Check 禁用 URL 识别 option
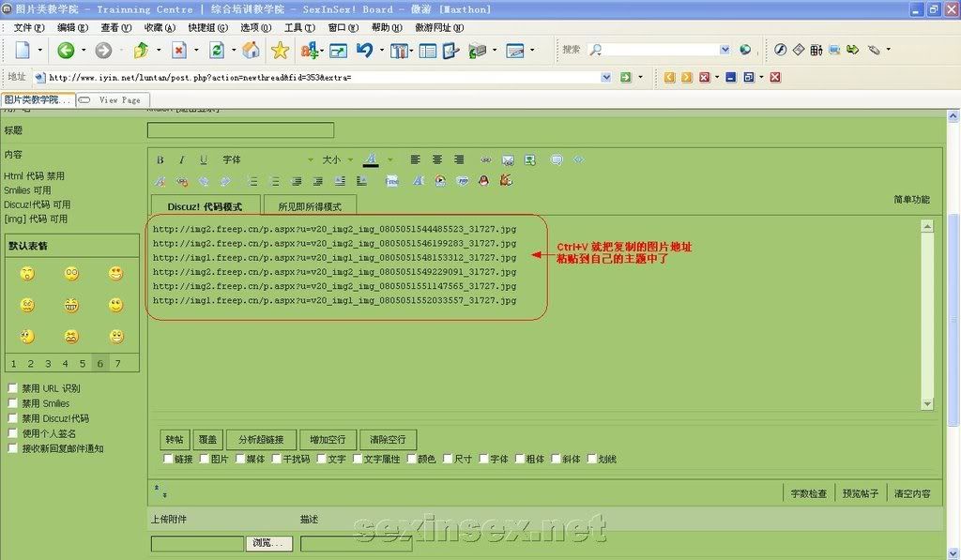 (x=12, y=387)
